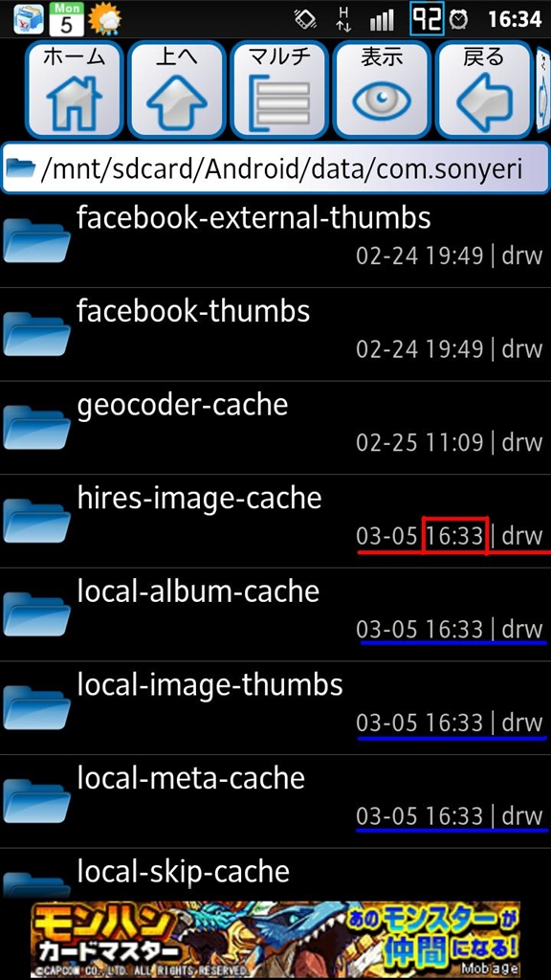Reveal more toolbar buttons at right edge
The image size is (551, 980).
543,89
